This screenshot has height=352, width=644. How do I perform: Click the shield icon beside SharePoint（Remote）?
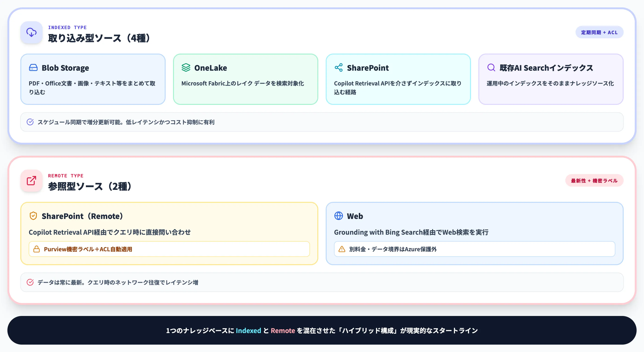[33, 216]
